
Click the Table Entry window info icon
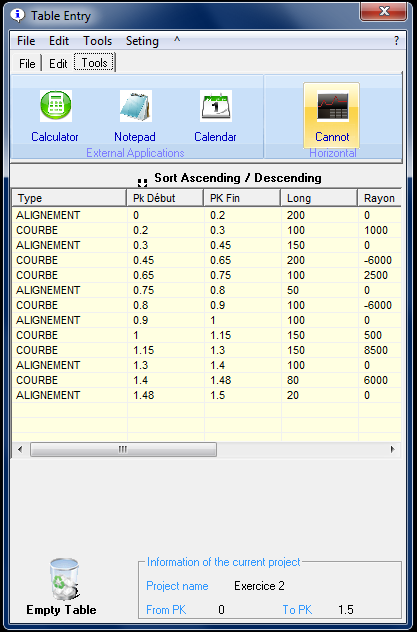click(x=18, y=15)
